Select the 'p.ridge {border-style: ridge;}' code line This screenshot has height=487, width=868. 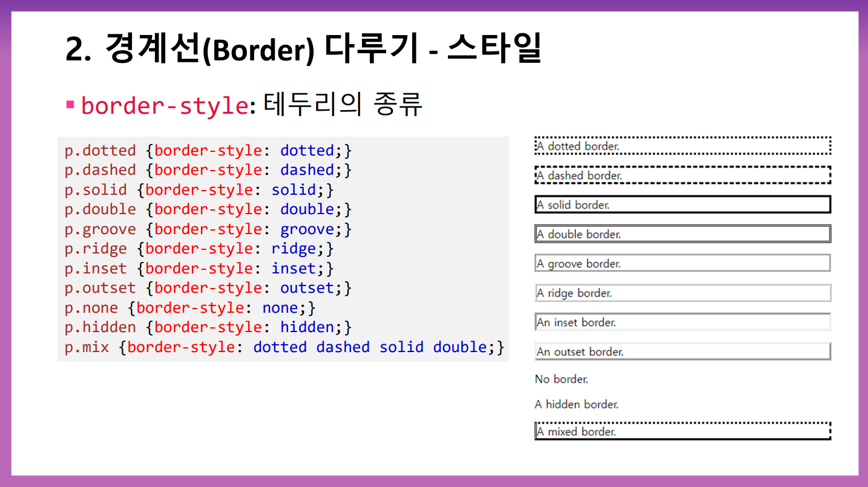click(199, 249)
